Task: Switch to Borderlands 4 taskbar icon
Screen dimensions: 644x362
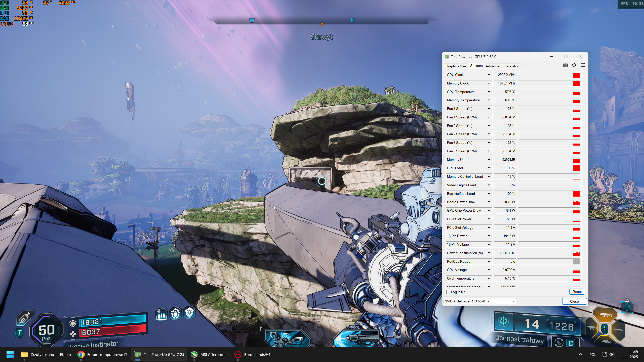Action: click(x=253, y=354)
